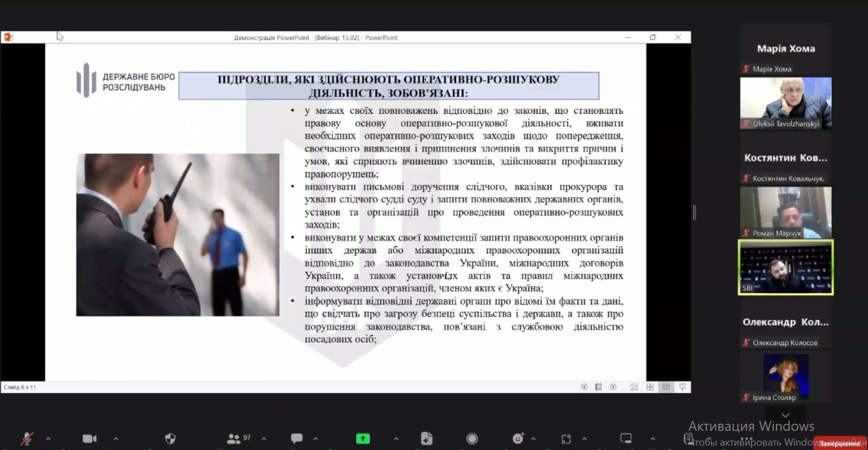Viewport: 868px width, 450px height.
Task: Click the green Share Screen icon
Action: (363, 439)
